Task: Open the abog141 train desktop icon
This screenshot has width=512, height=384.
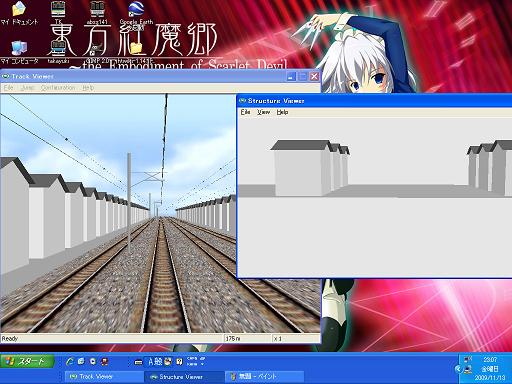Action: coord(97,13)
